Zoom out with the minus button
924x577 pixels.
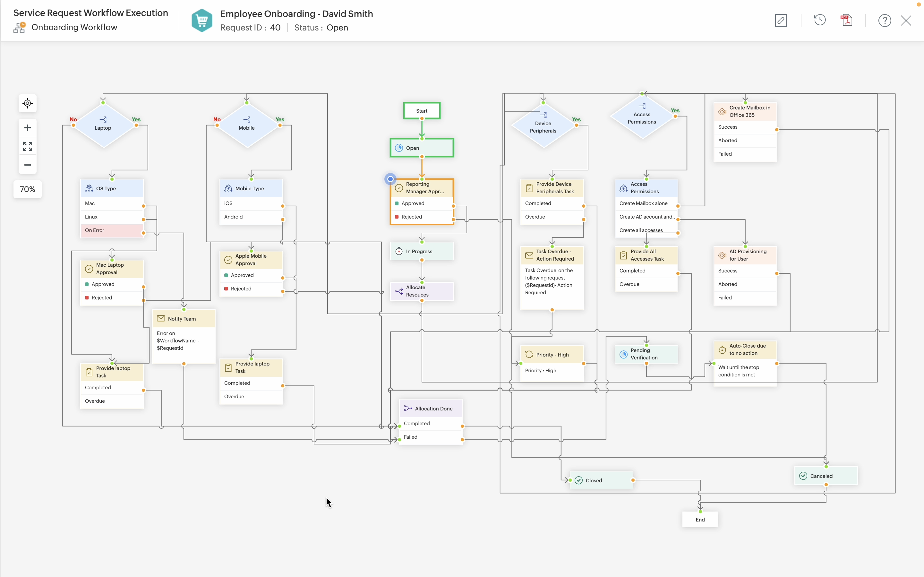click(x=28, y=165)
